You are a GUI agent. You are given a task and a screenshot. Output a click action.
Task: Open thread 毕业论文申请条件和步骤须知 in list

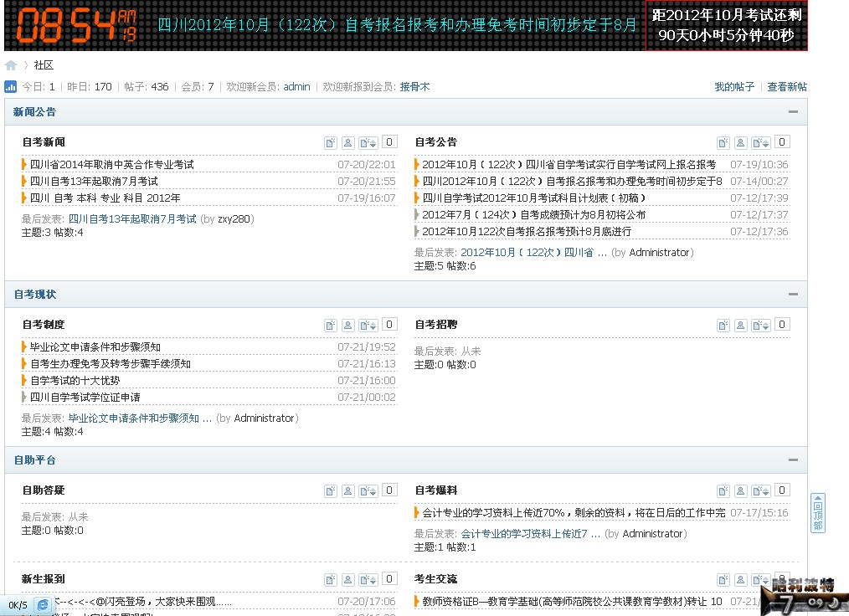click(x=95, y=347)
